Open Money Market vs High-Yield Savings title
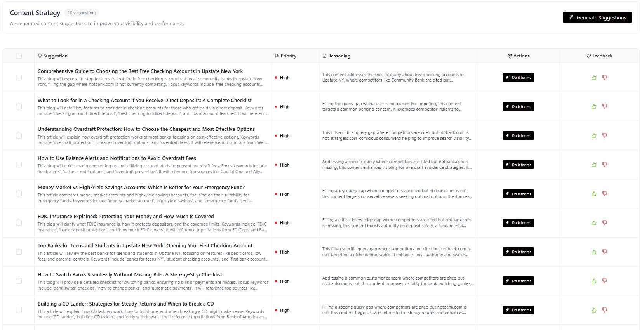Screen dimensions: 644x330 tap(141, 187)
